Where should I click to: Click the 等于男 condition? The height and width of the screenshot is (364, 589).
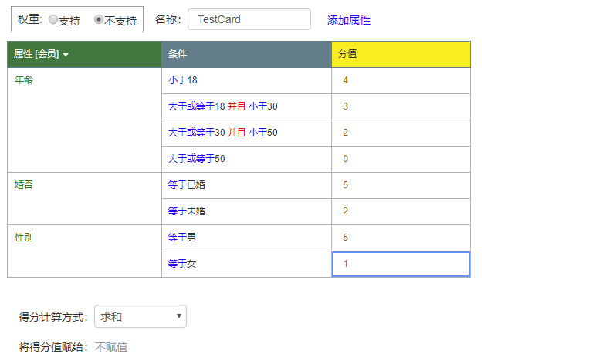[182, 238]
